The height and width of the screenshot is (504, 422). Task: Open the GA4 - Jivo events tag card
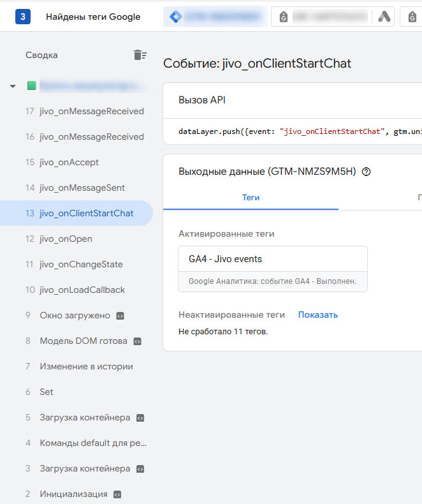pos(273,269)
